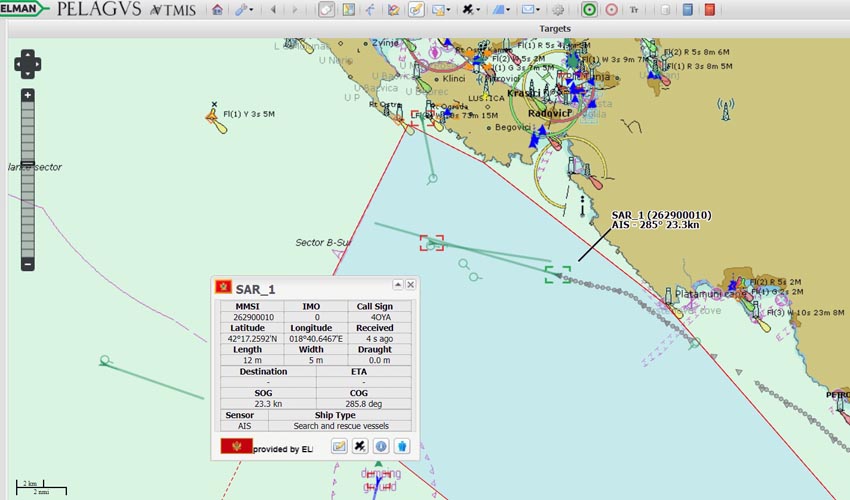Image resolution: width=850 pixels, height=500 pixels.
Task: Open the Targets panel tab
Action: (x=554, y=29)
